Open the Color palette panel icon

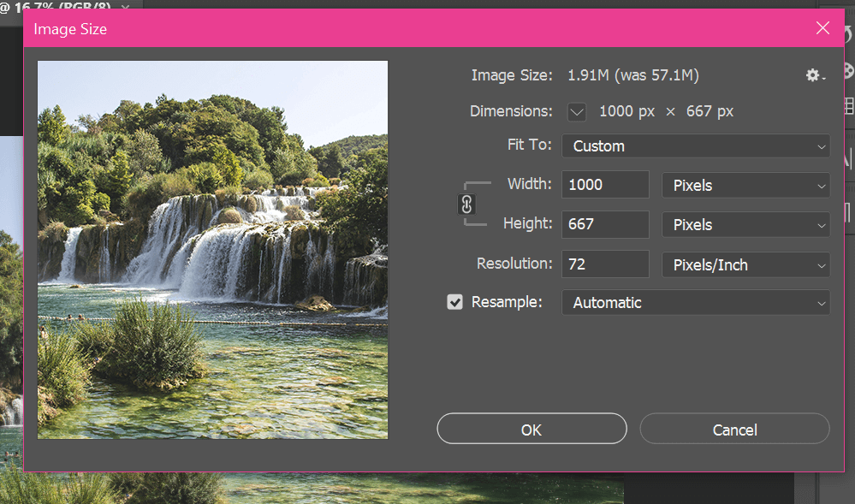pyautogui.click(x=847, y=71)
